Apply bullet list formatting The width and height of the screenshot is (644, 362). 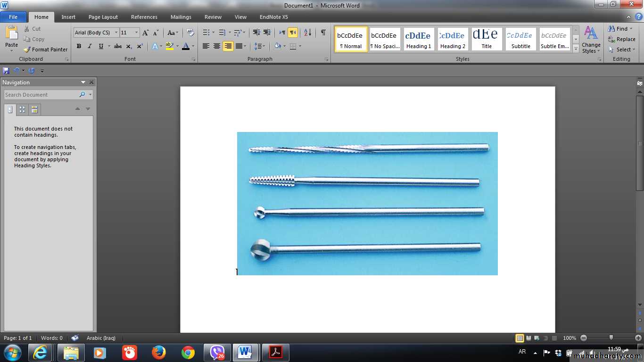pos(206,33)
